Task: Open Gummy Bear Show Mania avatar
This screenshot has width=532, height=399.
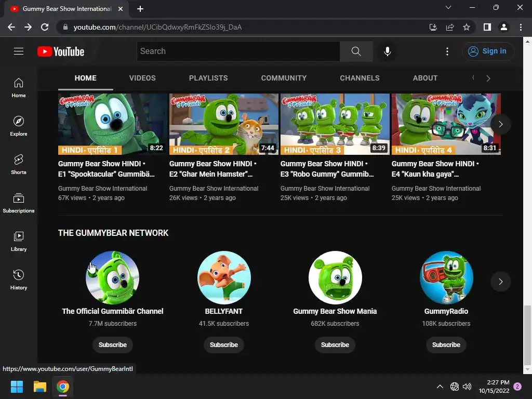Action: [335, 277]
